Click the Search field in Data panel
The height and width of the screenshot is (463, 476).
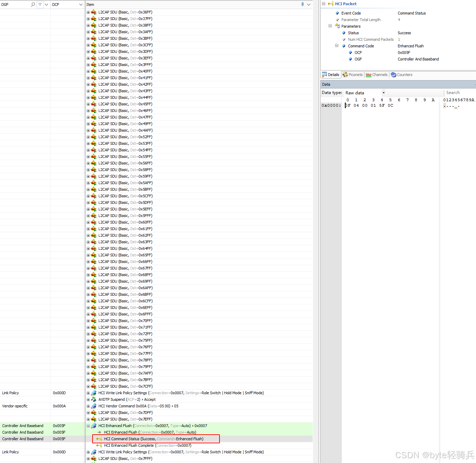(x=460, y=93)
